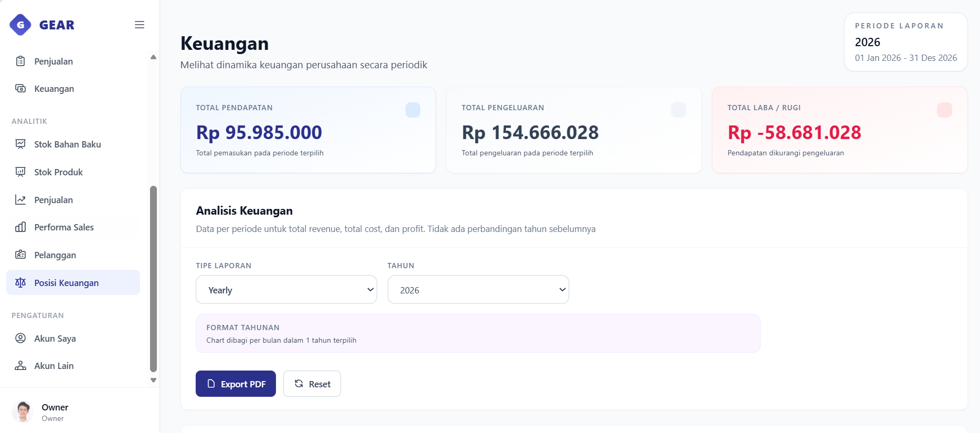Click the sidebar scroll up arrow
980x433 pixels.
[x=153, y=57]
